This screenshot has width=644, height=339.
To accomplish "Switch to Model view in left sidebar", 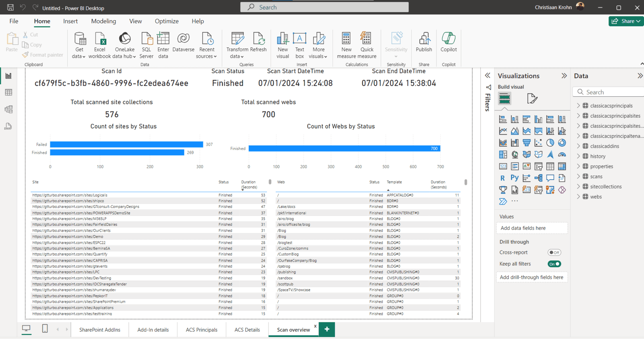I will click(x=8, y=109).
